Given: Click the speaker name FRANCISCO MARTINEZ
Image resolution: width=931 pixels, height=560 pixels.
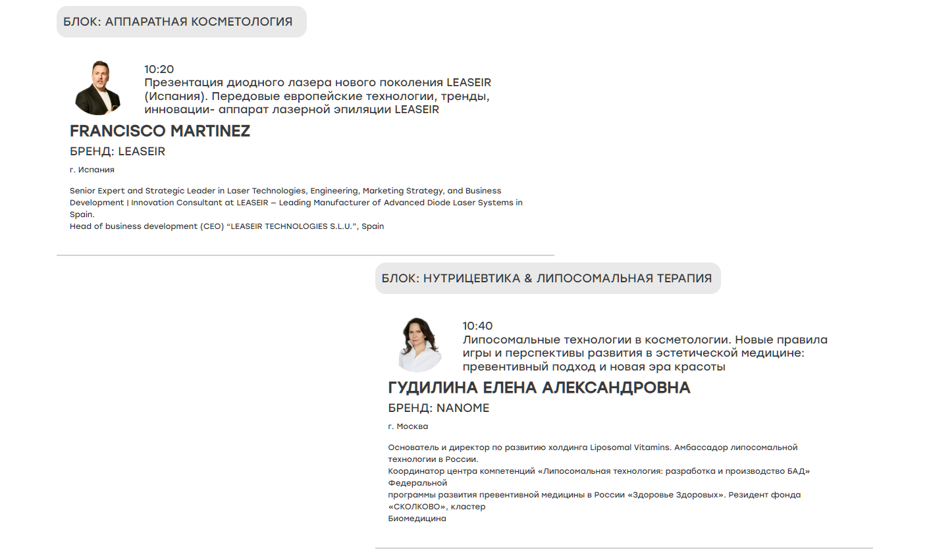Looking at the screenshot, I should tap(160, 131).
